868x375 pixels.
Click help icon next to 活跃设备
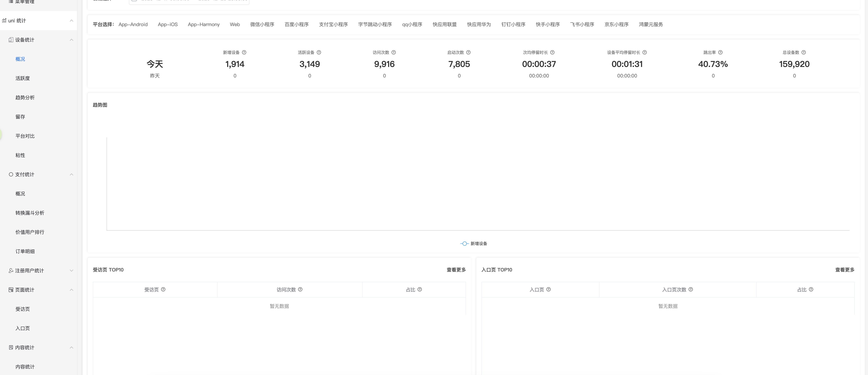point(319,53)
